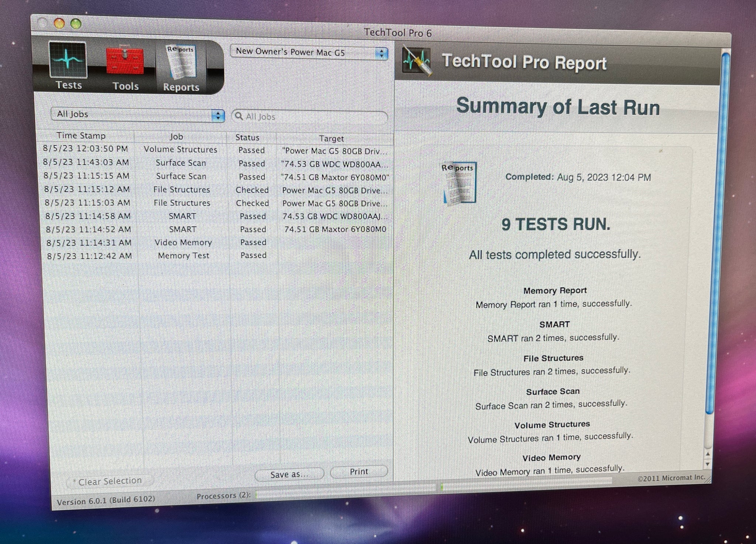
Task: Click the SMART section heading in report
Action: [554, 324]
